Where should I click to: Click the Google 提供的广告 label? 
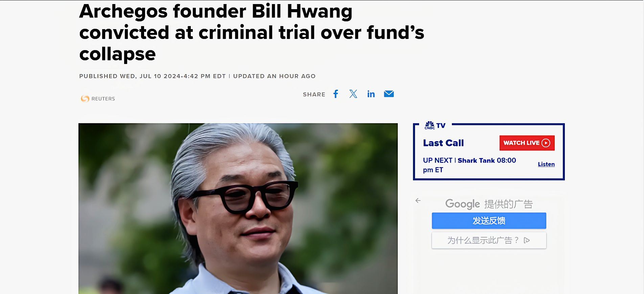point(489,204)
